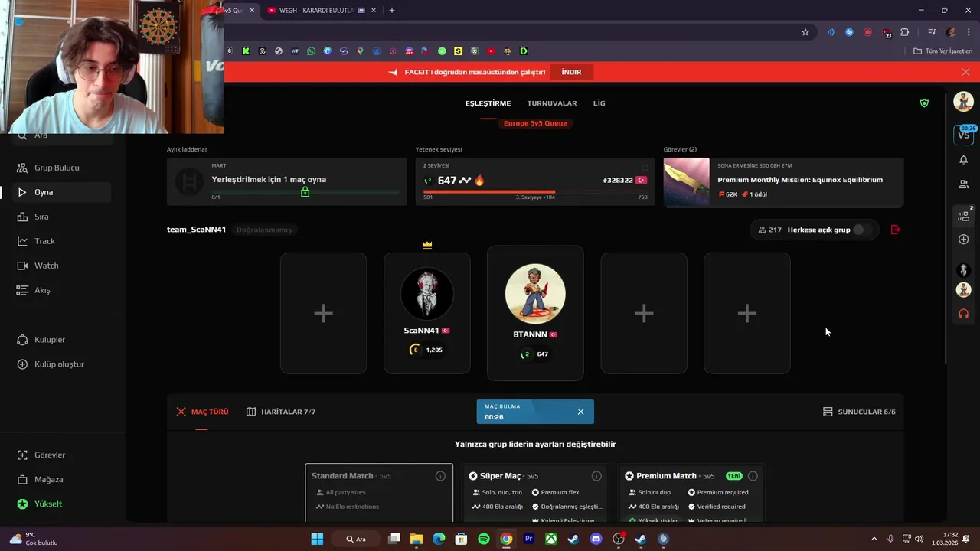Click the skill level info icon
This screenshot has height=551, width=980.
[x=645, y=168]
